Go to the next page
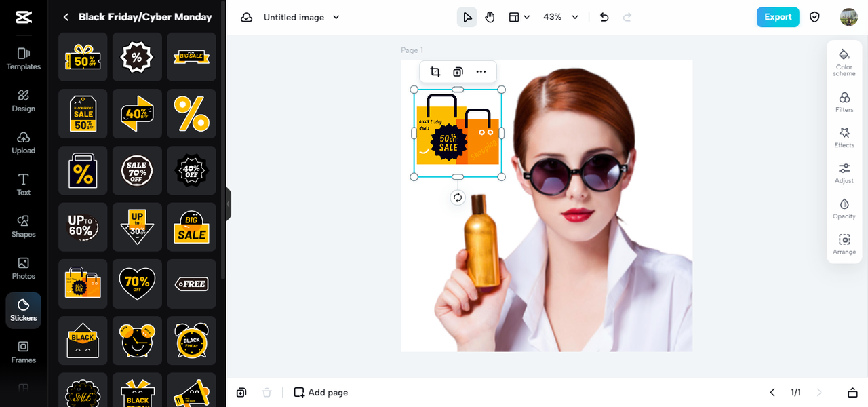This screenshot has width=868, height=407. (x=819, y=393)
